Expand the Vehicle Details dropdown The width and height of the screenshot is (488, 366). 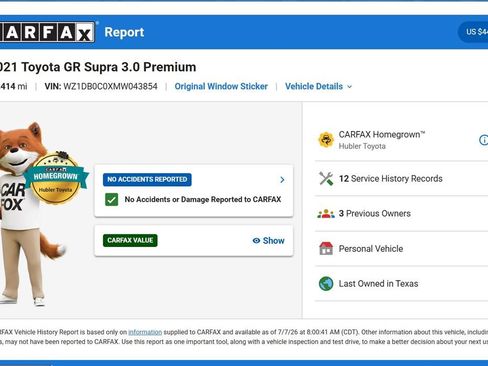(318, 87)
